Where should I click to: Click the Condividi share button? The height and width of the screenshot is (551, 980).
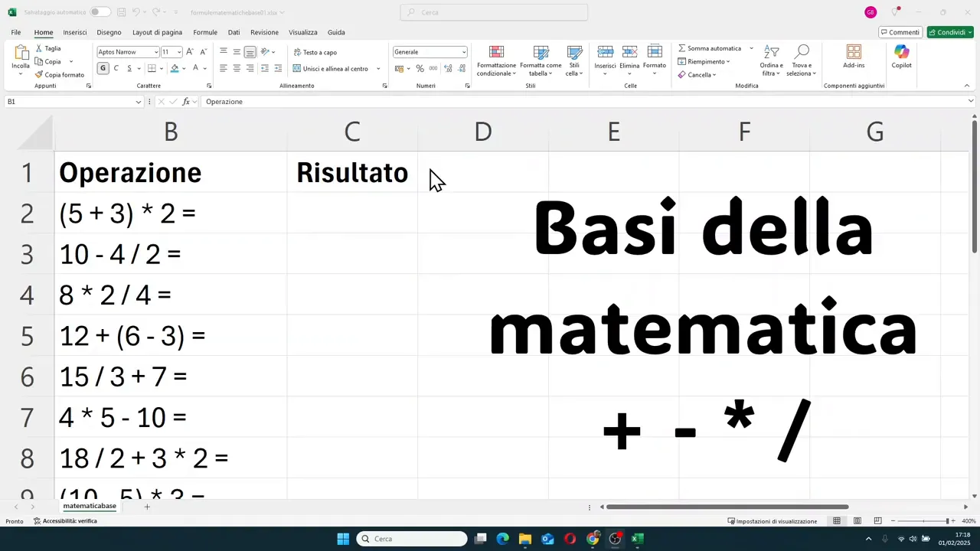pos(950,32)
